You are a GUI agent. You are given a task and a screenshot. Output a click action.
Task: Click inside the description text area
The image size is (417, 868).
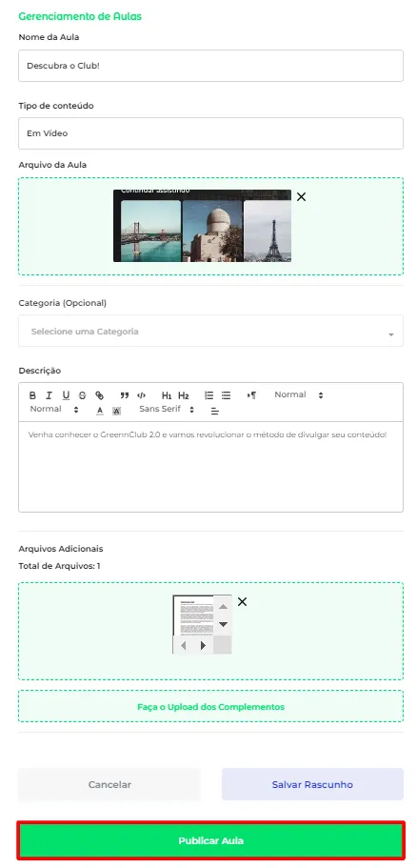coord(210,467)
